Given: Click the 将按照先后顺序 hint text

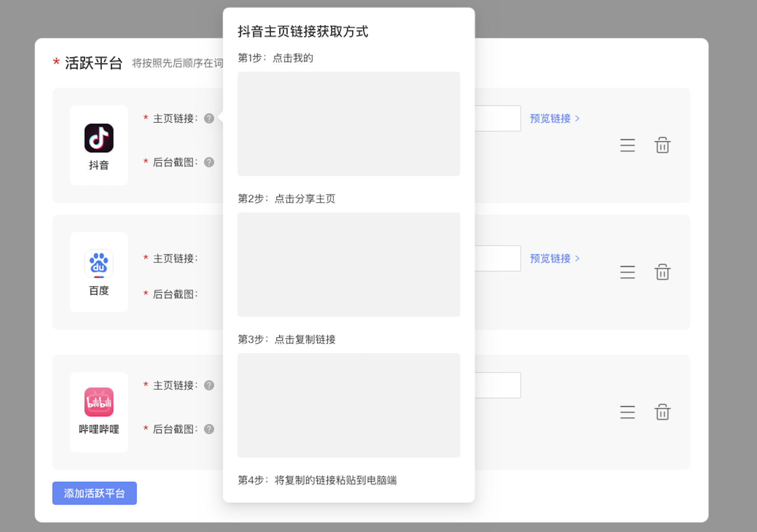Looking at the screenshot, I should (177, 63).
